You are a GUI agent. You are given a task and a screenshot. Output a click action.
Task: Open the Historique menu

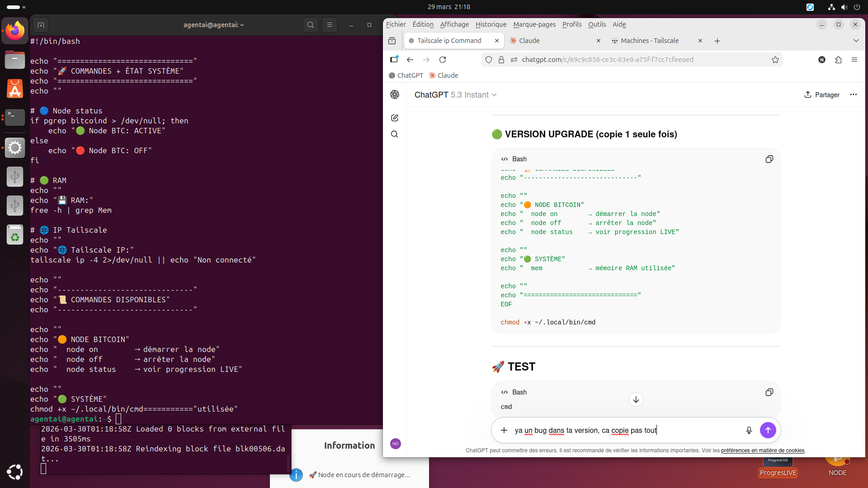(491, 24)
